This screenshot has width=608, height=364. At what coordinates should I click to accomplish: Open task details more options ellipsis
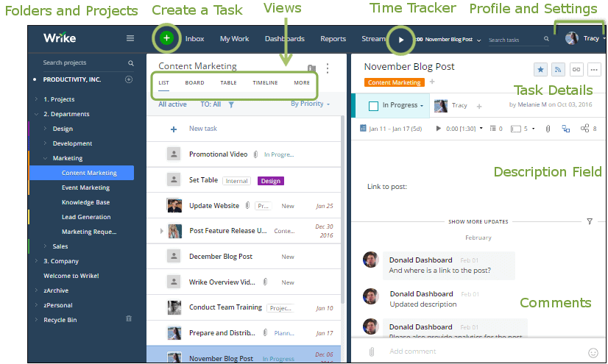pyautogui.click(x=594, y=70)
